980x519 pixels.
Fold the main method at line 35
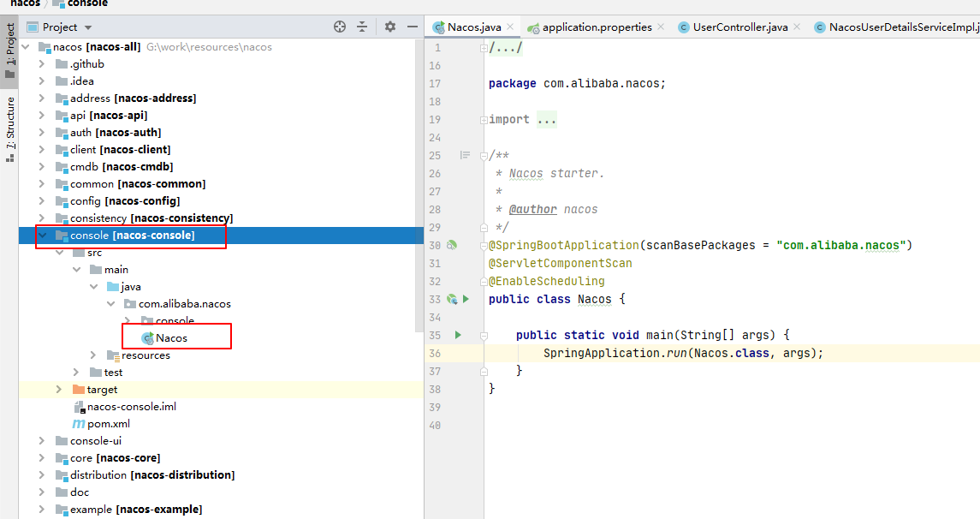click(484, 335)
